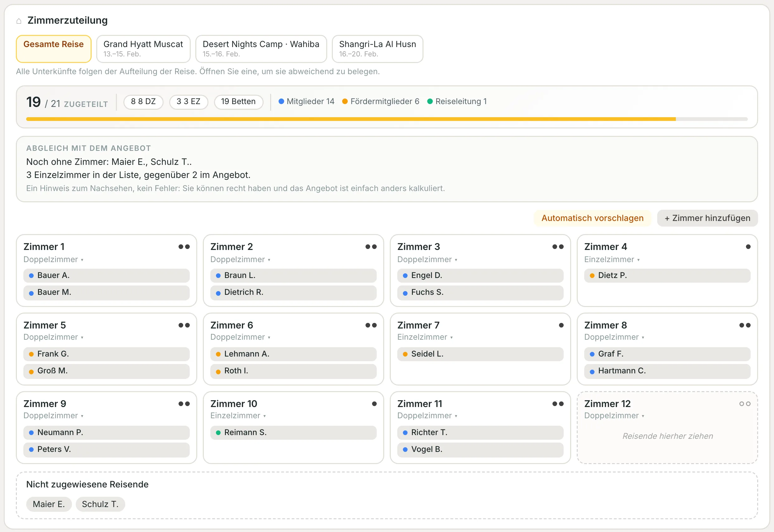Open Desert Nights Camp · Wahiba tab
The image size is (774, 532).
point(261,49)
